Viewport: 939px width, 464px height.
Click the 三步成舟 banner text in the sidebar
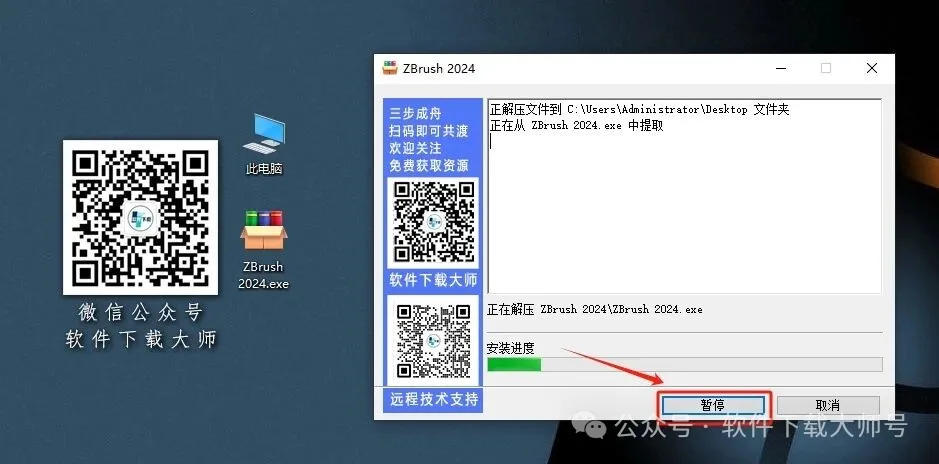coord(415,112)
